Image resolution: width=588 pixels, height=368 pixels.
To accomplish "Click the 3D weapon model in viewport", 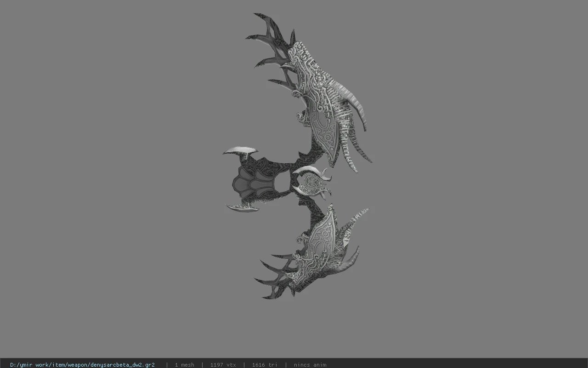I will coord(298,156).
